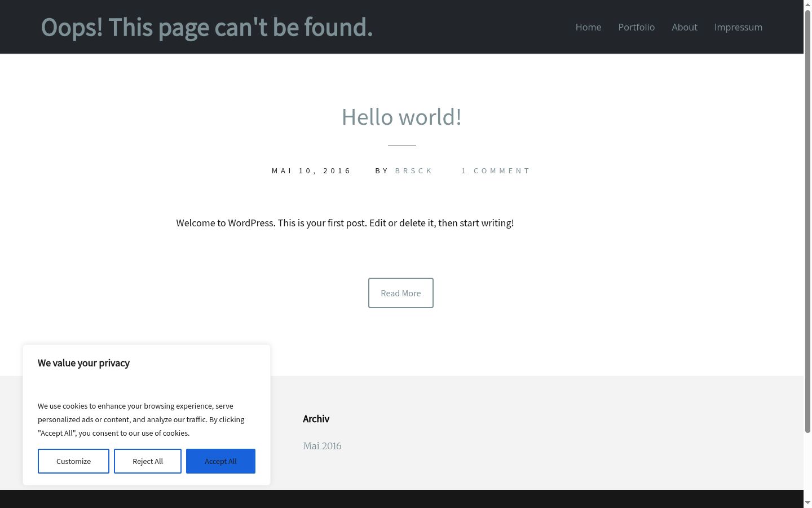Click the Archiv widget heading
The width and height of the screenshot is (812, 508).
[316, 419]
